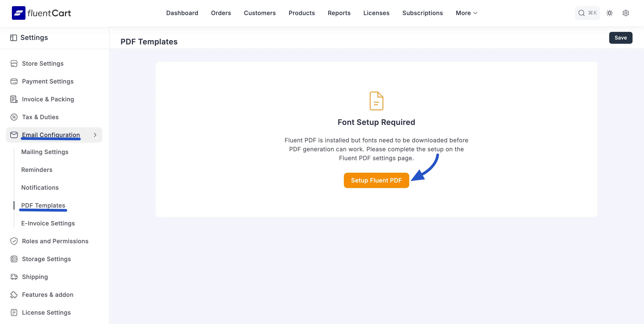This screenshot has height=324, width=644.
Task: Open Mailing Settings submenu item
Action: 45,152
